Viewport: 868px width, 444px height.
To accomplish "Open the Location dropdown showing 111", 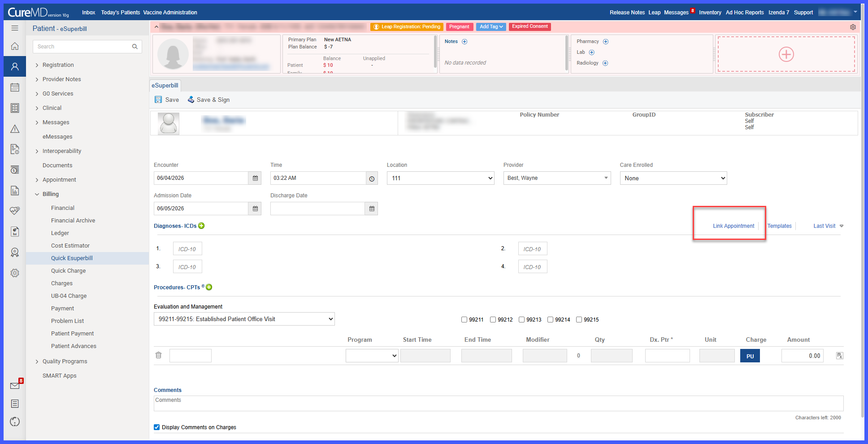I will click(441, 178).
